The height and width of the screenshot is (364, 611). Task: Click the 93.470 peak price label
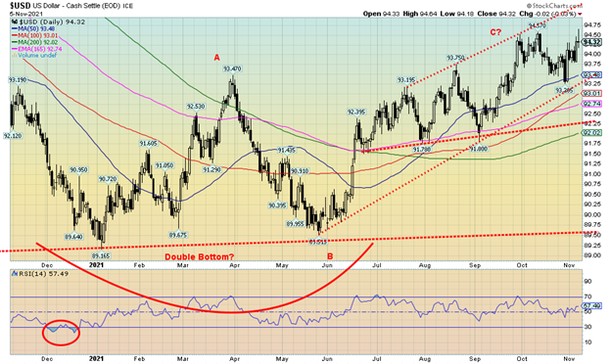tap(232, 68)
